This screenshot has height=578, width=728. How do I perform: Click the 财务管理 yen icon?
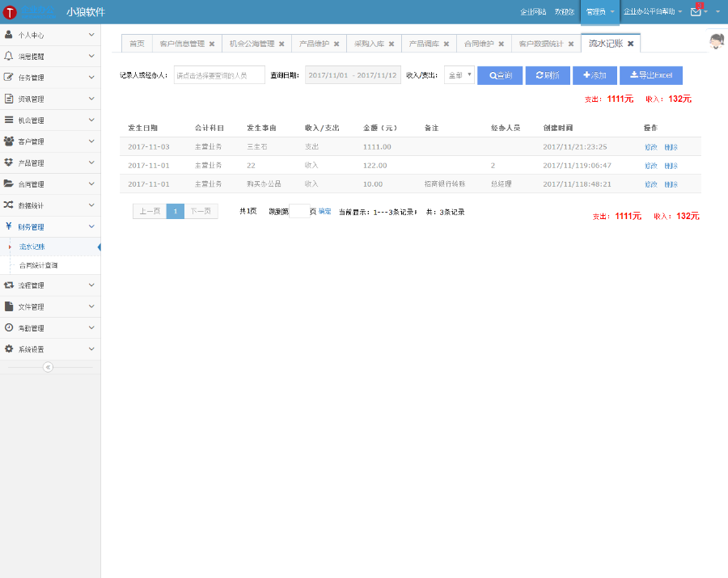(8, 226)
